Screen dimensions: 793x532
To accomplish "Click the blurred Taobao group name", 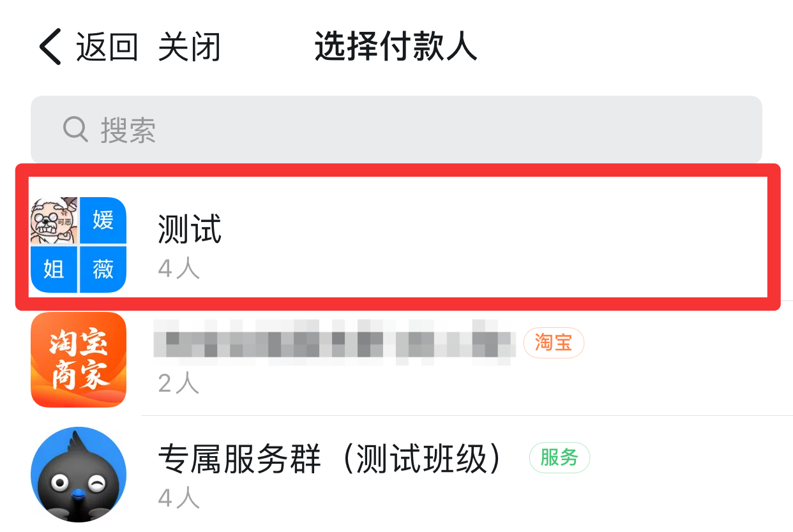I will tap(335, 343).
